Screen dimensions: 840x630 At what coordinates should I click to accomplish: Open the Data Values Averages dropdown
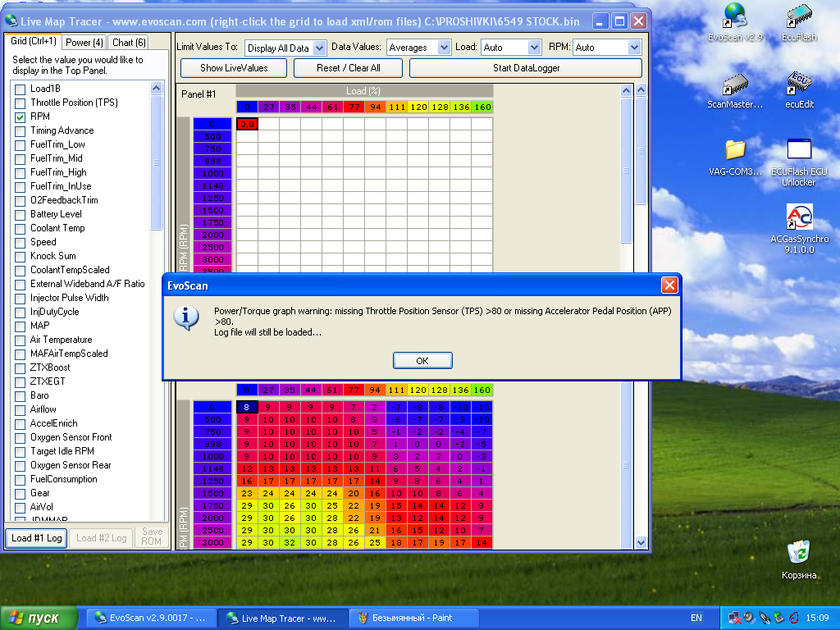pos(444,48)
